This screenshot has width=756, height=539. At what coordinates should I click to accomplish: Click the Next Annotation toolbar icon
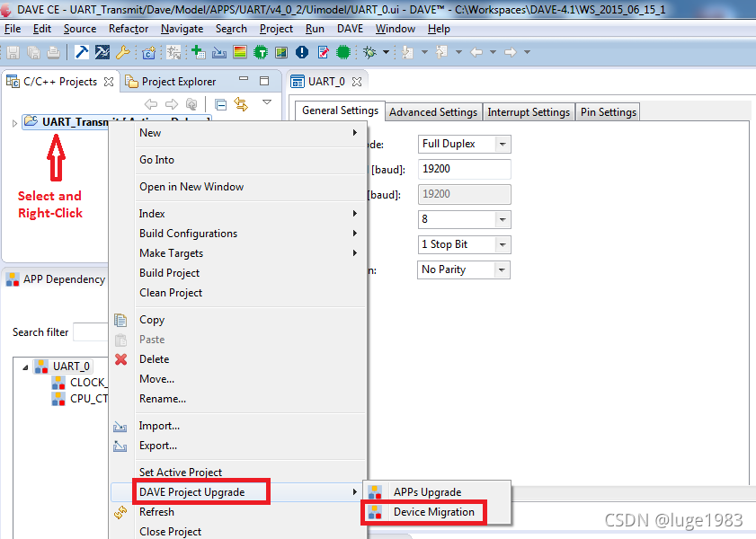408,52
